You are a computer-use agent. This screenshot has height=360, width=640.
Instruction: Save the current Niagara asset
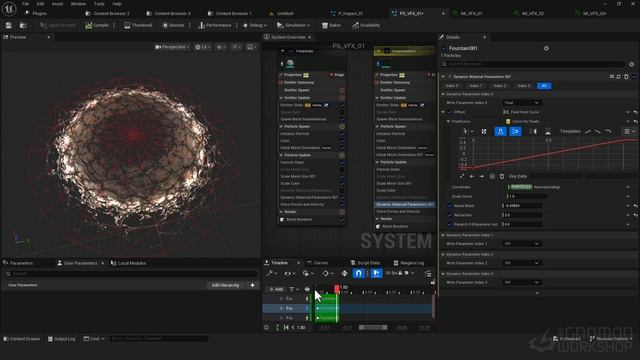(9, 25)
